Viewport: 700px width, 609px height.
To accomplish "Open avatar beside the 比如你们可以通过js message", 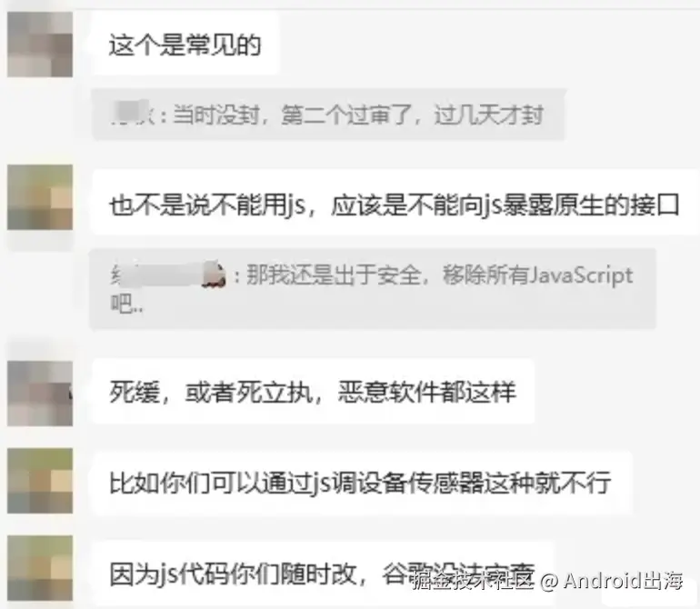I will click(x=40, y=481).
